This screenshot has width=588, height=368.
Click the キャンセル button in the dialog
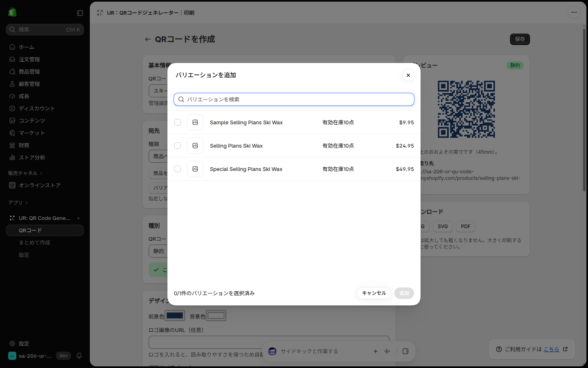pyautogui.click(x=374, y=293)
